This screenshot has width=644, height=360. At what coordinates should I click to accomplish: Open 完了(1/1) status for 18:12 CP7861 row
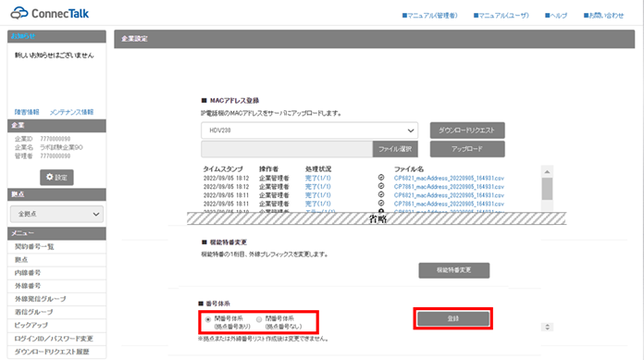click(318, 187)
